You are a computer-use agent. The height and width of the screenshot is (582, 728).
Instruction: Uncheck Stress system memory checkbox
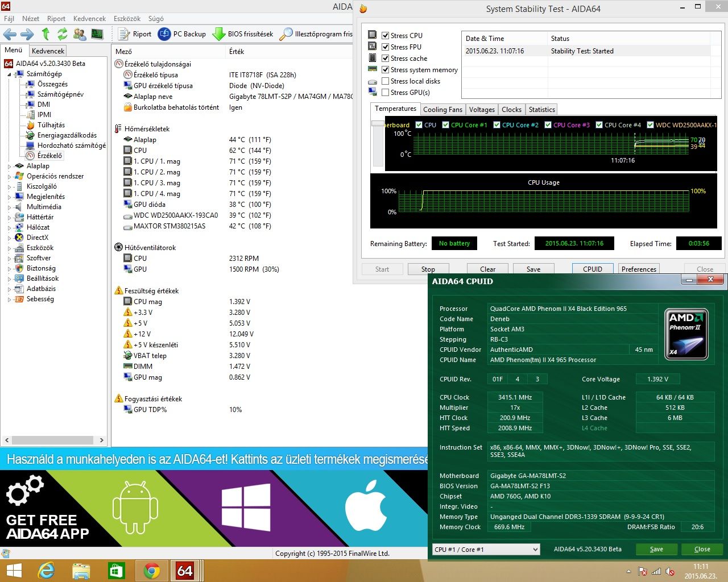pyautogui.click(x=385, y=69)
